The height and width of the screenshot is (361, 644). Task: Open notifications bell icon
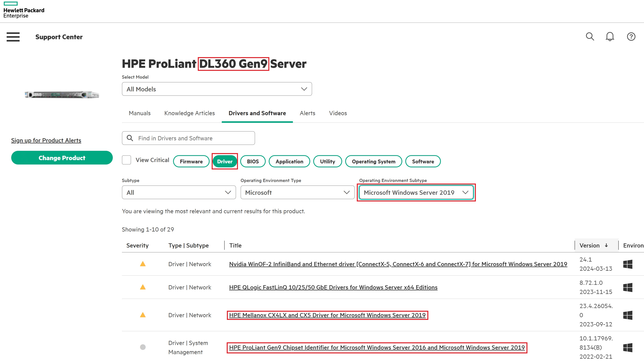click(x=610, y=37)
